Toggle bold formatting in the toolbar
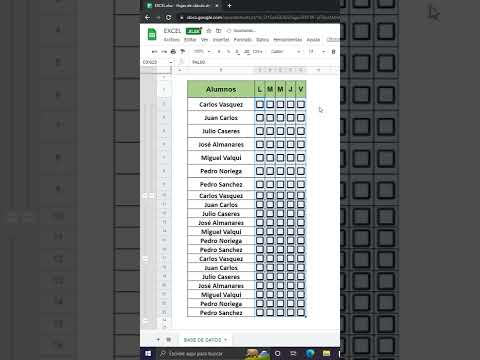The width and height of the screenshot is (480, 360). pyautogui.click(x=333, y=52)
